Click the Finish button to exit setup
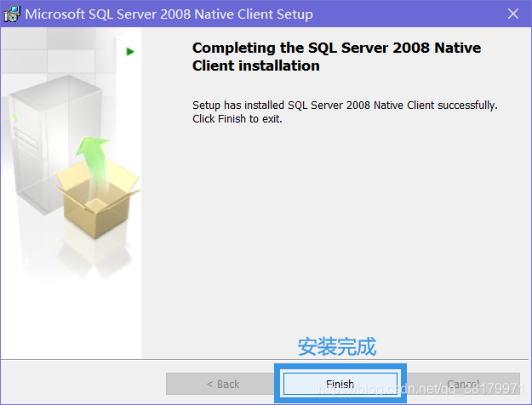Image resolution: width=532 pixels, height=405 pixels. click(x=340, y=384)
